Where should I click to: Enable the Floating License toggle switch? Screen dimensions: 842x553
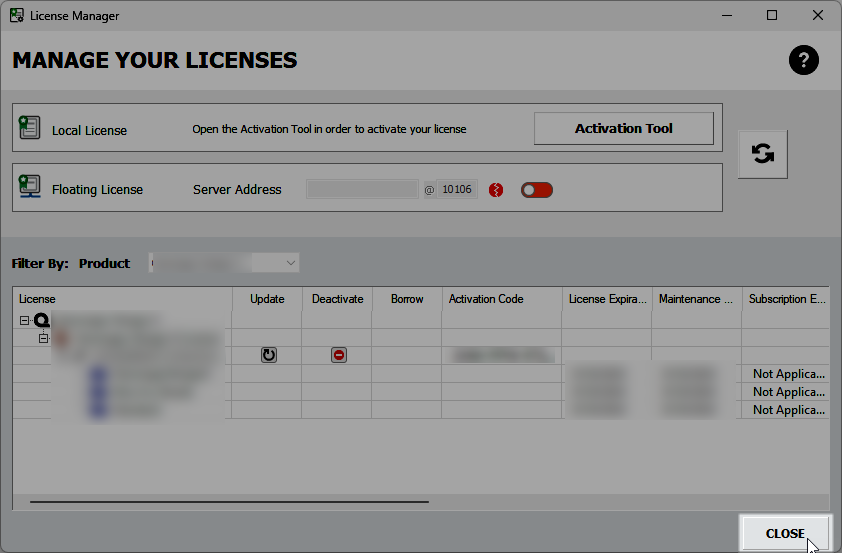point(536,190)
